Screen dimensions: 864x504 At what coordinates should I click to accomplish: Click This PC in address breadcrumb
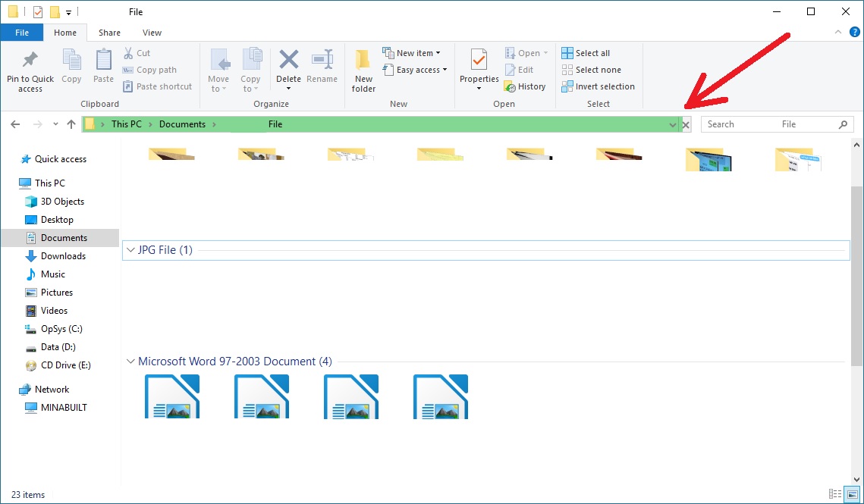coord(126,124)
